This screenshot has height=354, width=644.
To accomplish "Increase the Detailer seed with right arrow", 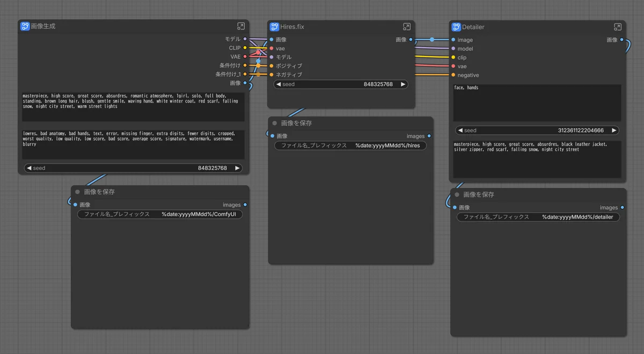I will pos(614,131).
